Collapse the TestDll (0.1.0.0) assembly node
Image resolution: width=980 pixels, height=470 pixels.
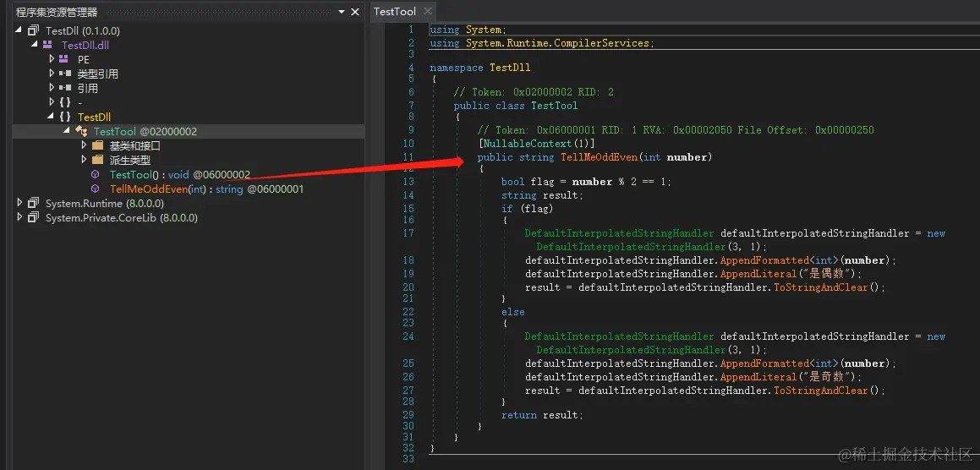click(19, 30)
